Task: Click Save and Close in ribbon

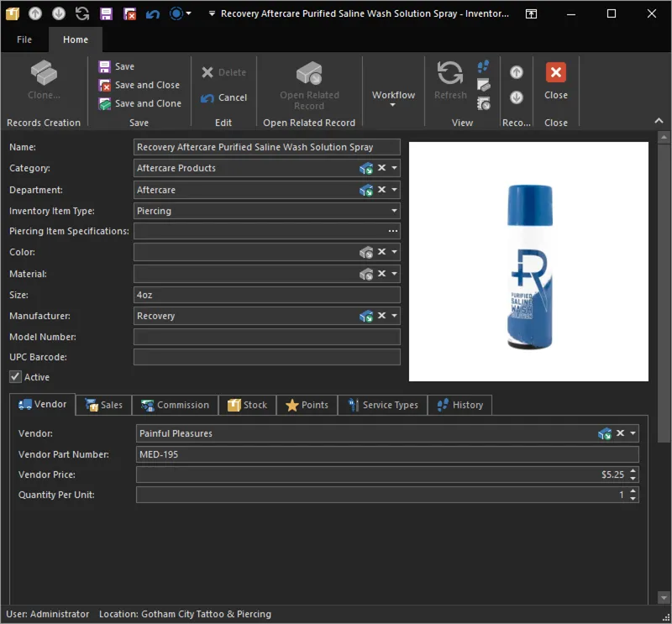Action: click(139, 85)
